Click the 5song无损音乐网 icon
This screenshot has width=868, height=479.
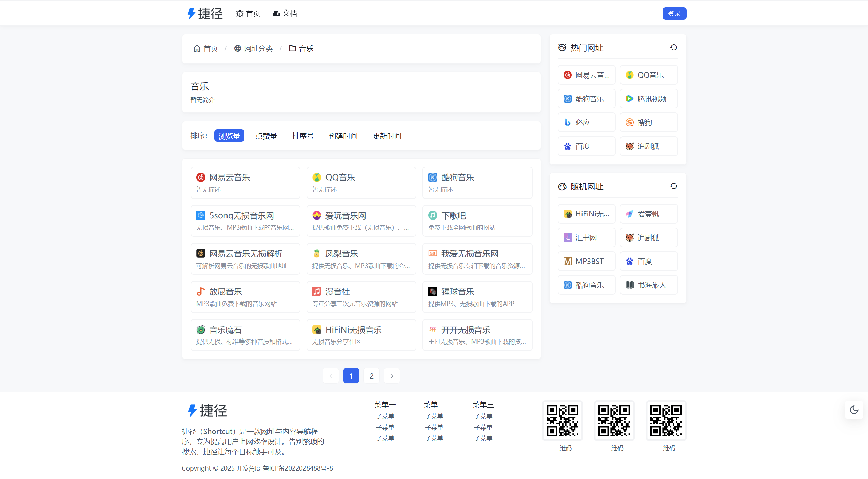coord(201,215)
